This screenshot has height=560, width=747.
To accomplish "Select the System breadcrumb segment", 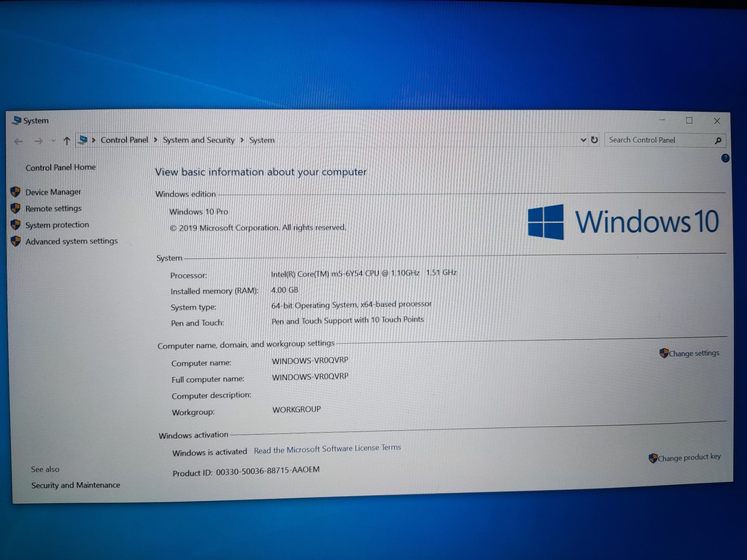I will 262,140.
